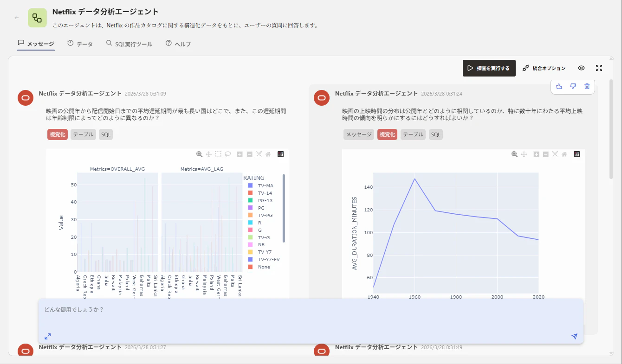Select pan tool on the line chart toolbar
Screen dimensions: 622x364
(524, 154)
